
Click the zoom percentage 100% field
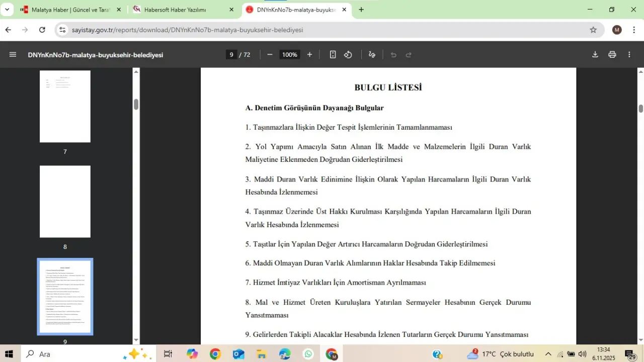(289, 55)
